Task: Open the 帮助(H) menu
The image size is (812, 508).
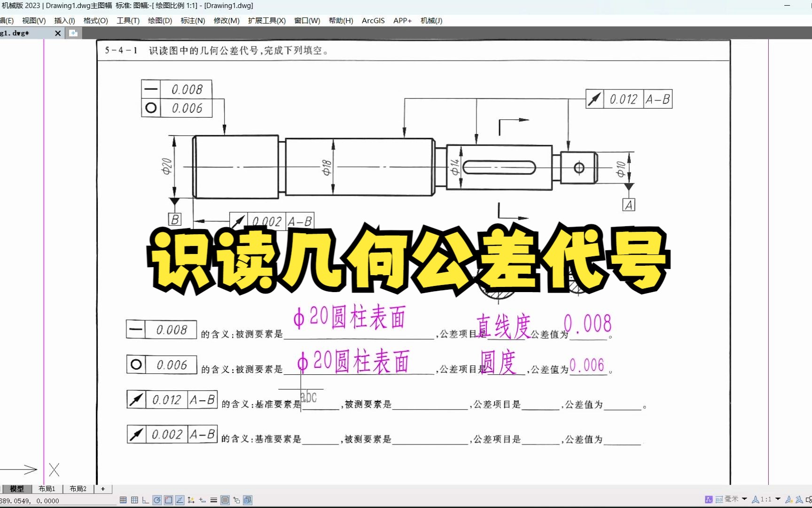Action: (x=341, y=21)
